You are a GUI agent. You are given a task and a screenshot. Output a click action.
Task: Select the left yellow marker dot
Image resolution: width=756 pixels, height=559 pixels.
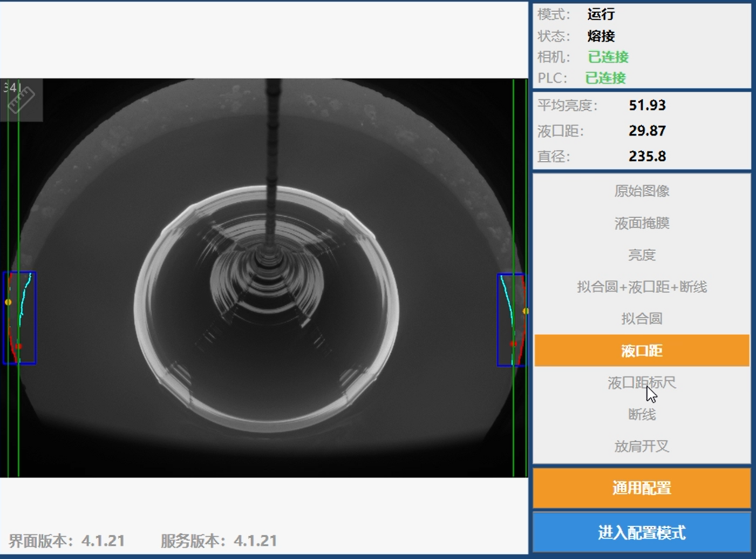pyautogui.click(x=8, y=302)
